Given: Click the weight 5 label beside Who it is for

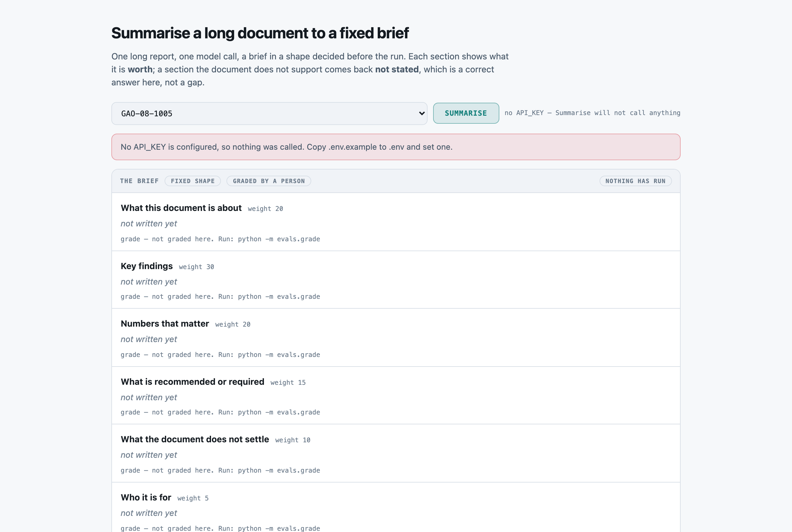Looking at the screenshot, I should (x=193, y=498).
